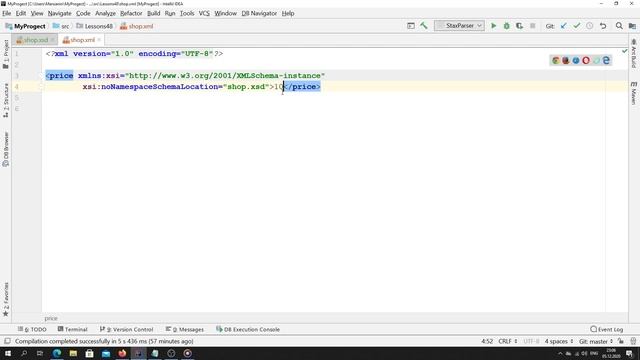Screen dimensions: 640x360
Task: Open preview in Edge browser icon
Action: click(607, 60)
